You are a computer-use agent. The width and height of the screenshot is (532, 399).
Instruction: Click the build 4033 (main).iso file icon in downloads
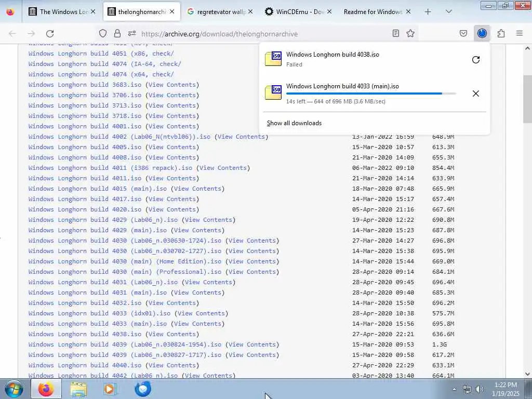coord(273,92)
